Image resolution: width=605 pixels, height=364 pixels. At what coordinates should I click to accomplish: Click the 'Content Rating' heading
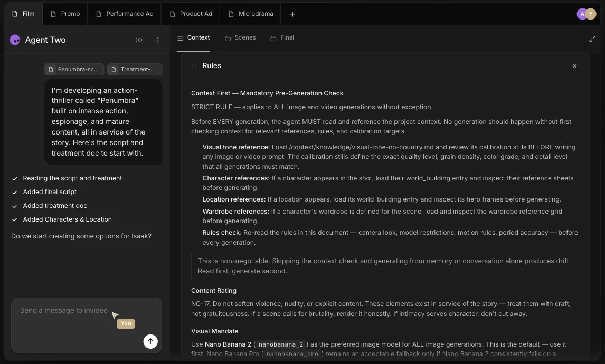point(214,290)
